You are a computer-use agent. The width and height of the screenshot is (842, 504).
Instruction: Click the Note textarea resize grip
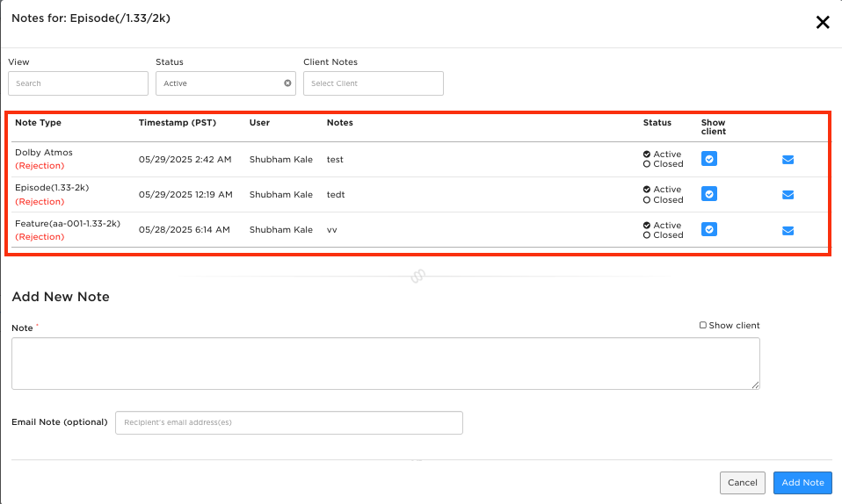click(x=755, y=385)
